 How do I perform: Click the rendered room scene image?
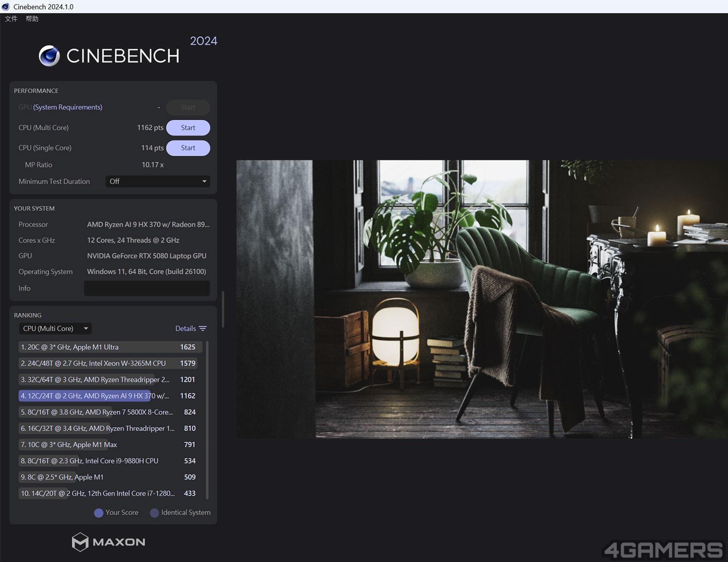(x=482, y=299)
